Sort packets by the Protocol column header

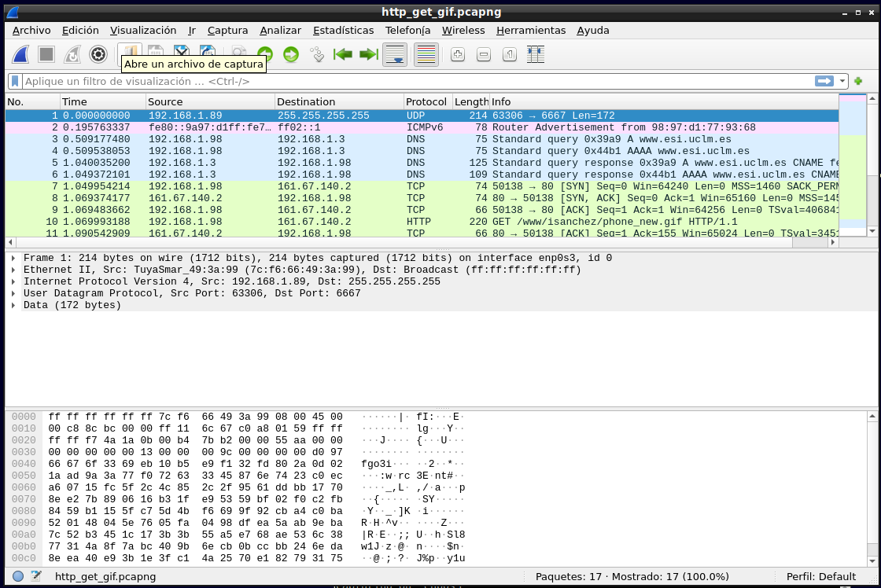click(426, 102)
